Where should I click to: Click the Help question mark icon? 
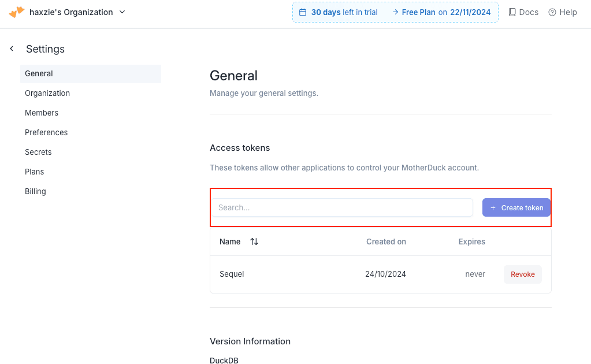pyautogui.click(x=552, y=13)
